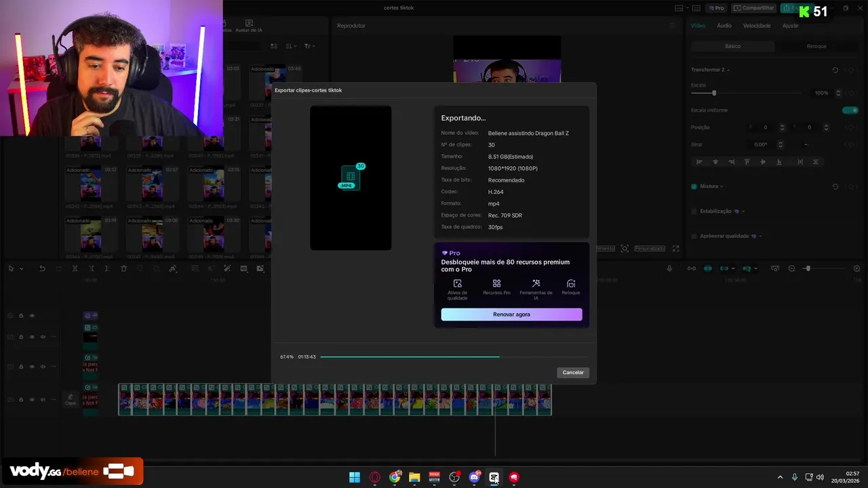Click the timeline zoom in icon
The image size is (868, 488).
point(856,269)
